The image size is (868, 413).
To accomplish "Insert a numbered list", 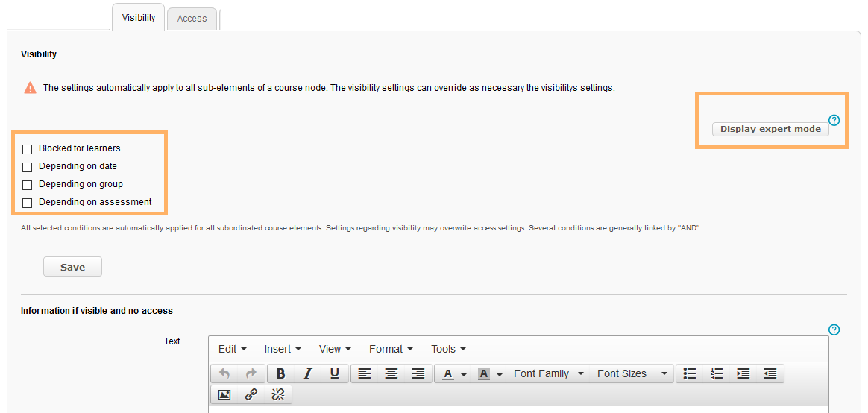I will 717,374.
